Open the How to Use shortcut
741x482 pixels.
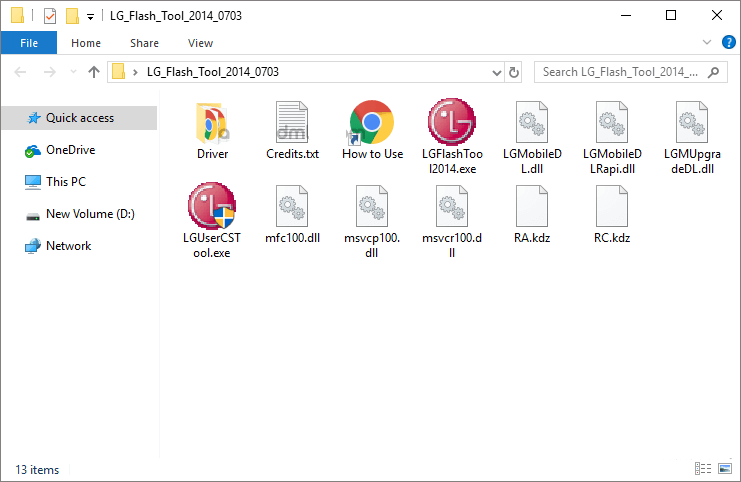(x=372, y=123)
